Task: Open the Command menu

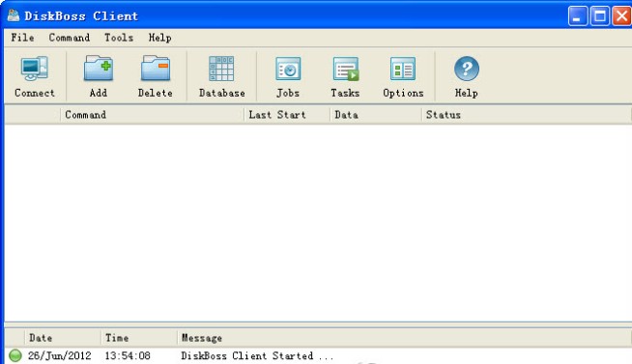Action: (x=70, y=38)
